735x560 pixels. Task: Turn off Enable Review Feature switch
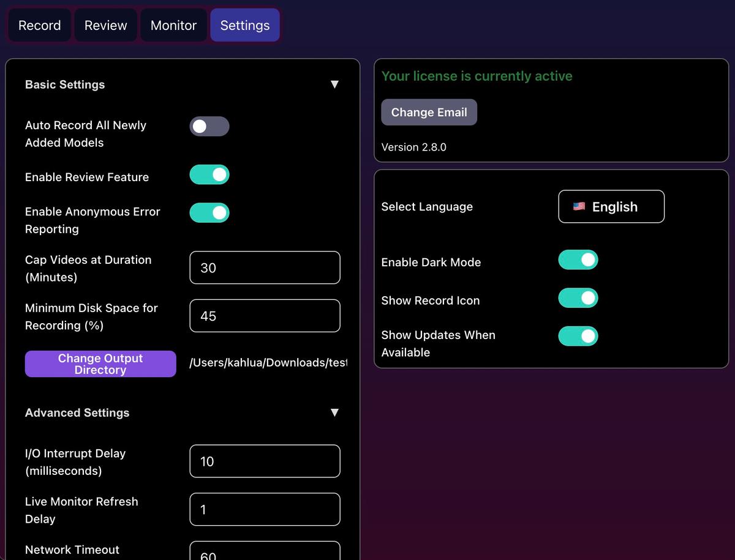click(x=209, y=174)
